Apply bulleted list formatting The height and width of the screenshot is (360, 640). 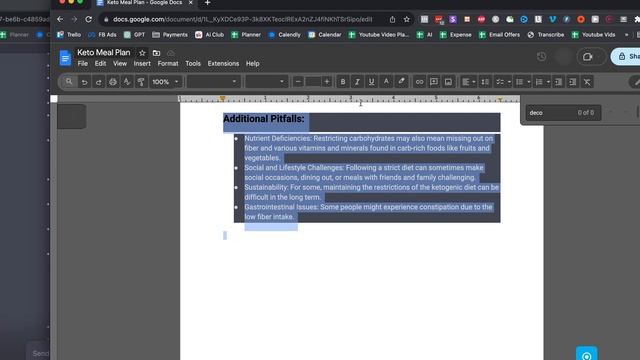519,82
